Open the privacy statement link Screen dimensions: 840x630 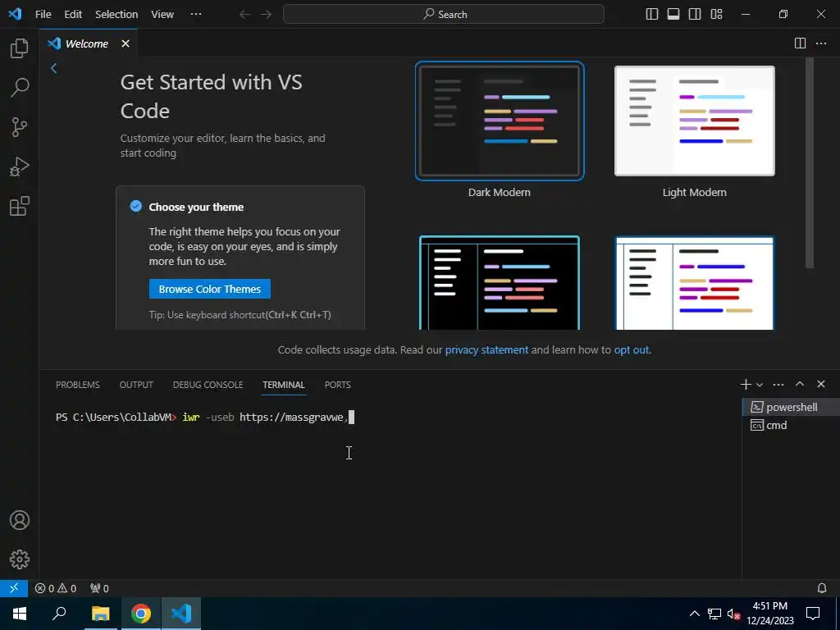tap(486, 349)
